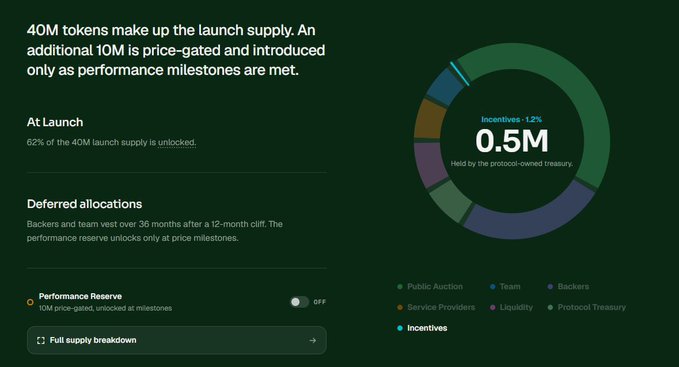Screen dimensions: 679x367
Task: Click the purple Liquidity donut segment
Action: pos(430,164)
